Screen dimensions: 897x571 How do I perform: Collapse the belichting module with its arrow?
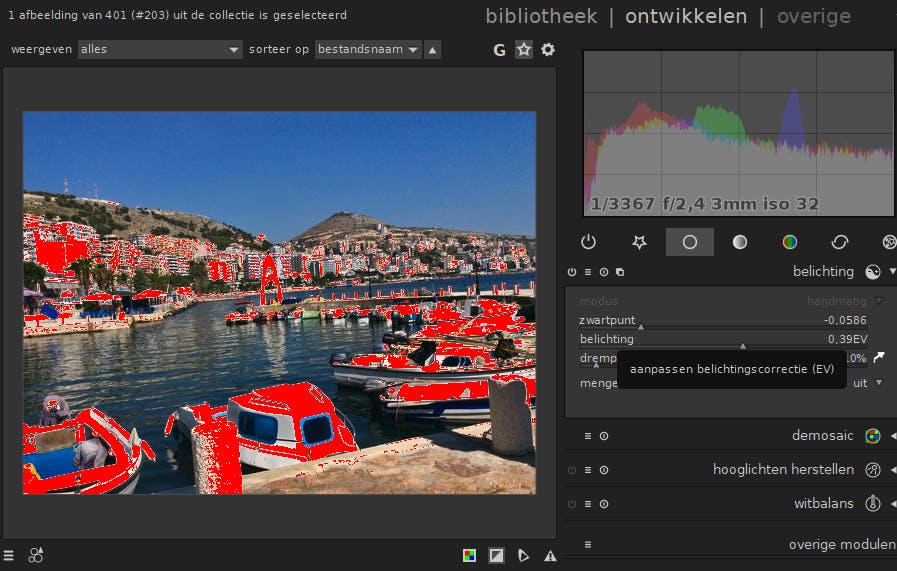click(892, 272)
